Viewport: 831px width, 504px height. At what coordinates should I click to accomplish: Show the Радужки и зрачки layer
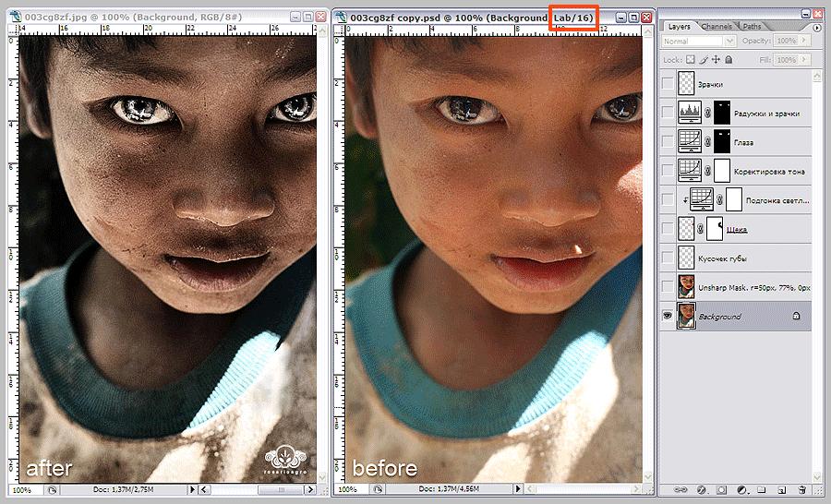[668, 113]
